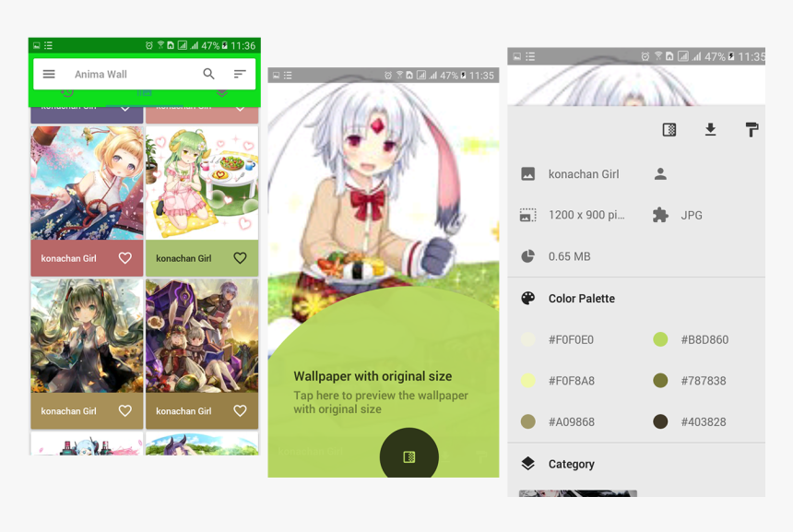This screenshot has width=793, height=532.
Task: Tap the white-haired girl wallpaper image
Action: click(x=384, y=187)
